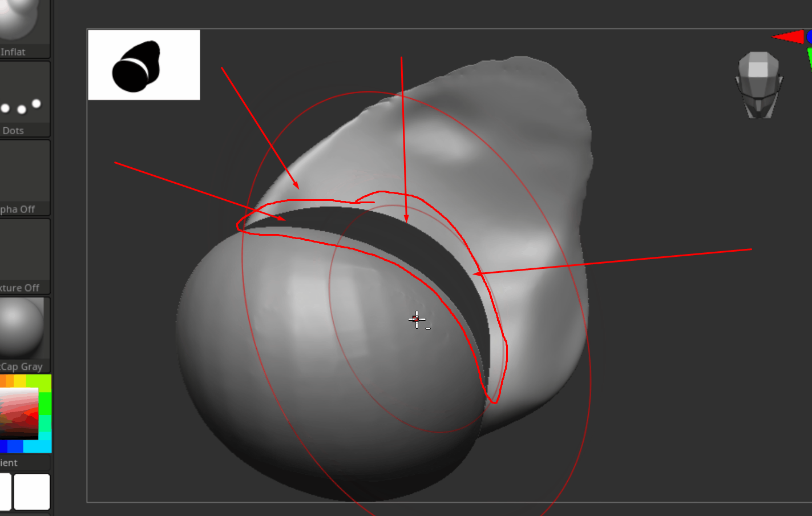Screen dimensions: 812x516
Task: Click the head-shaped camera orientation widget
Action: (x=758, y=84)
